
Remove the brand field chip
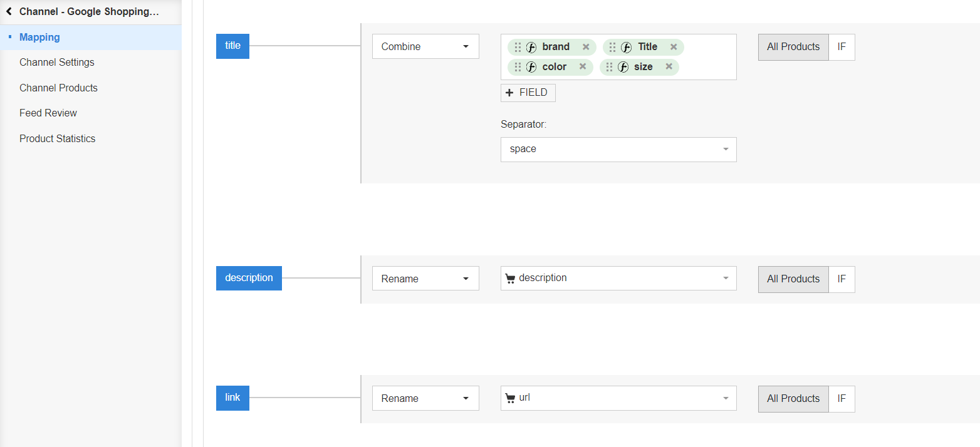(586, 47)
